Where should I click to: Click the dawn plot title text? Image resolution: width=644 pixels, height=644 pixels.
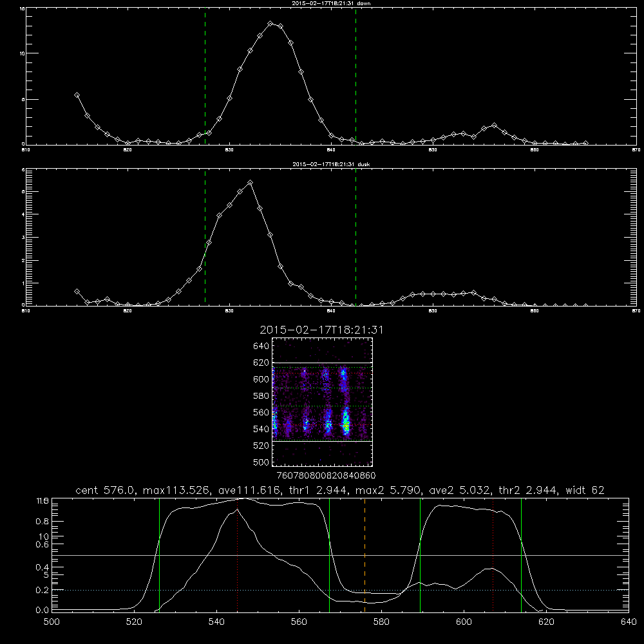tap(331, 3)
